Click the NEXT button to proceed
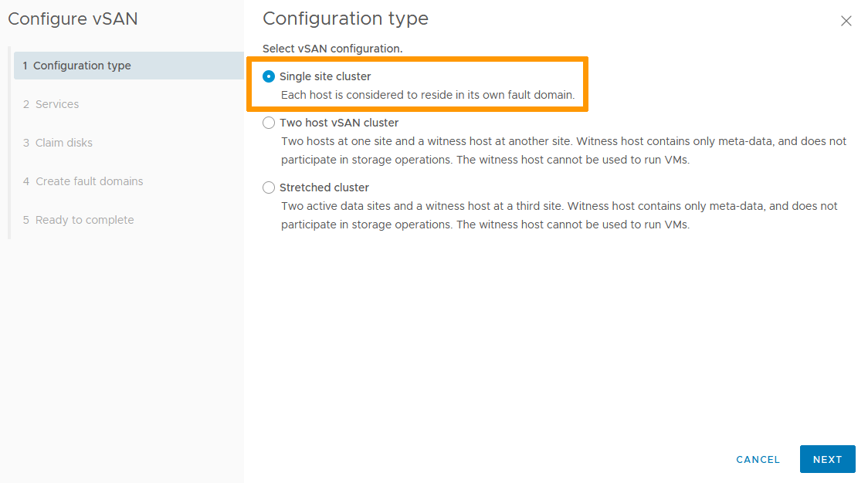 827,459
